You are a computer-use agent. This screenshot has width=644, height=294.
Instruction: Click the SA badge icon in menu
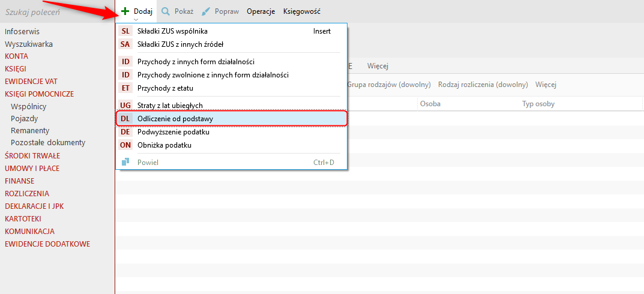(x=125, y=44)
